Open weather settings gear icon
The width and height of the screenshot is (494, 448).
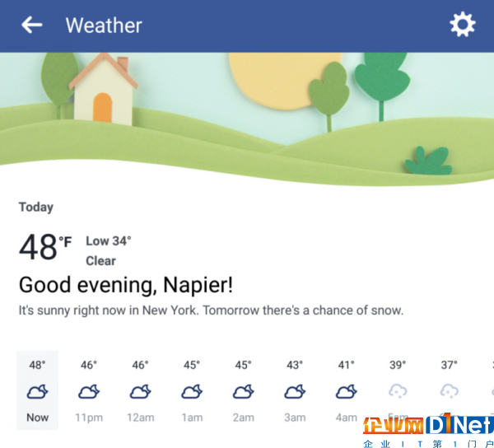pos(462,24)
